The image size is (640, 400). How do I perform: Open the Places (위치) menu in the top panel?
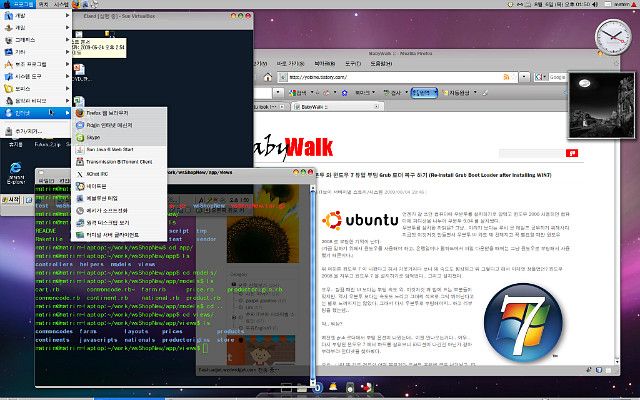[43, 4]
